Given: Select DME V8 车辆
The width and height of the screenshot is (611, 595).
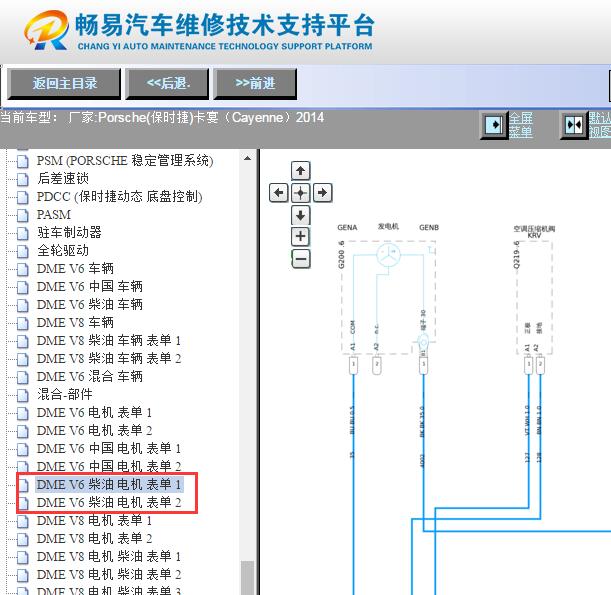Looking at the screenshot, I should coord(75,322).
